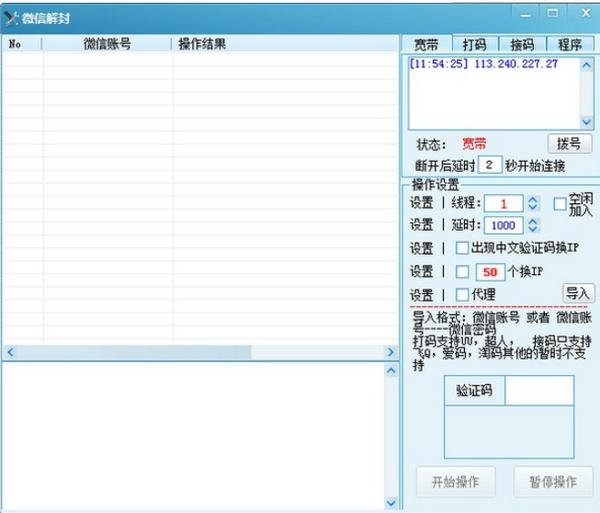Click the 拨号 dial button
This screenshot has height=513, width=600.
click(x=569, y=144)
